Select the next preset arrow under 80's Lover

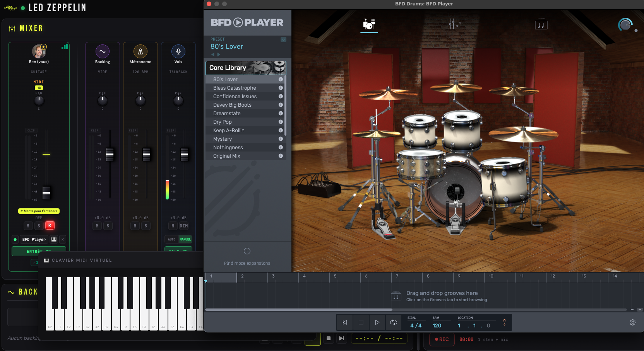click(x=219, y=55)
